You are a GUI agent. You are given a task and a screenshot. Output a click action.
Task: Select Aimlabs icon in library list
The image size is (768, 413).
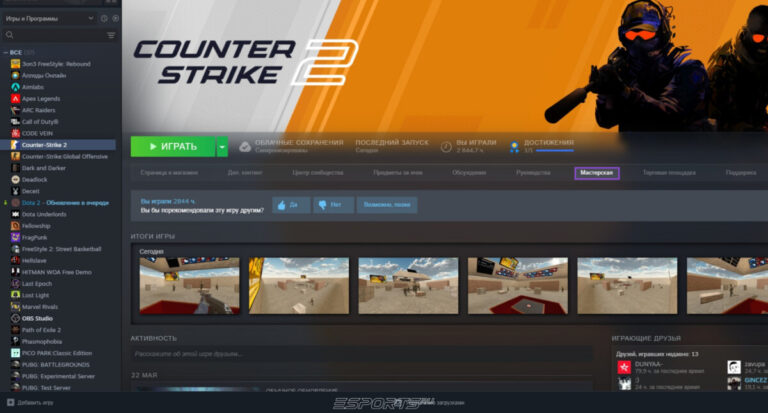15,87
